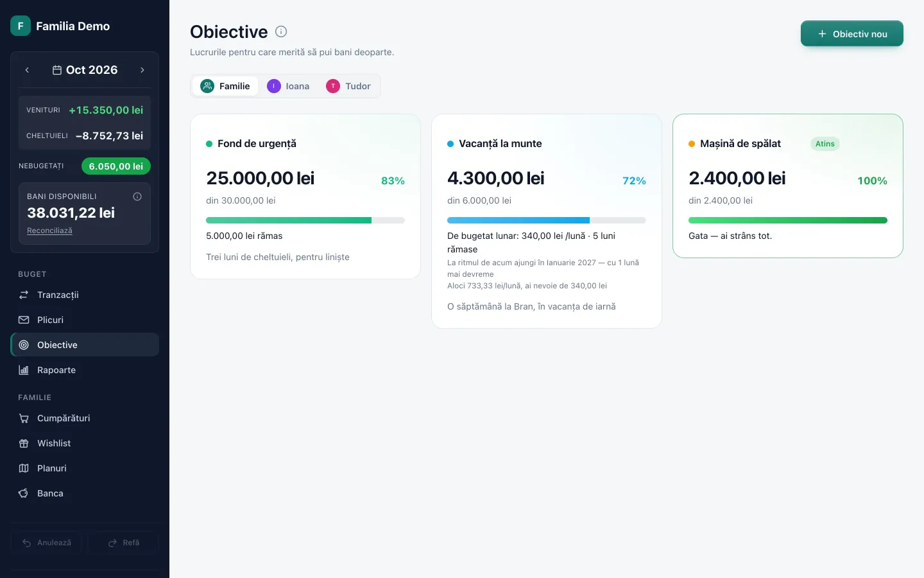Click the Familia Demo logo icon
The width and height of the screenshot is (924, 578).
pyautogui.click(x=21, y=26)
